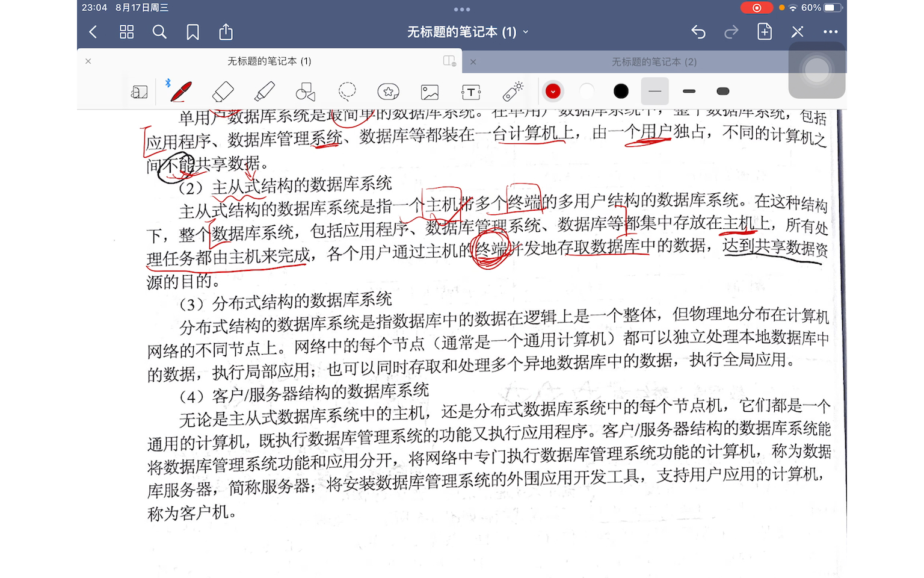Viewport: 924px width, 578px height.
Task: Toggle the zoom window tool
Action: coord(139,92)
